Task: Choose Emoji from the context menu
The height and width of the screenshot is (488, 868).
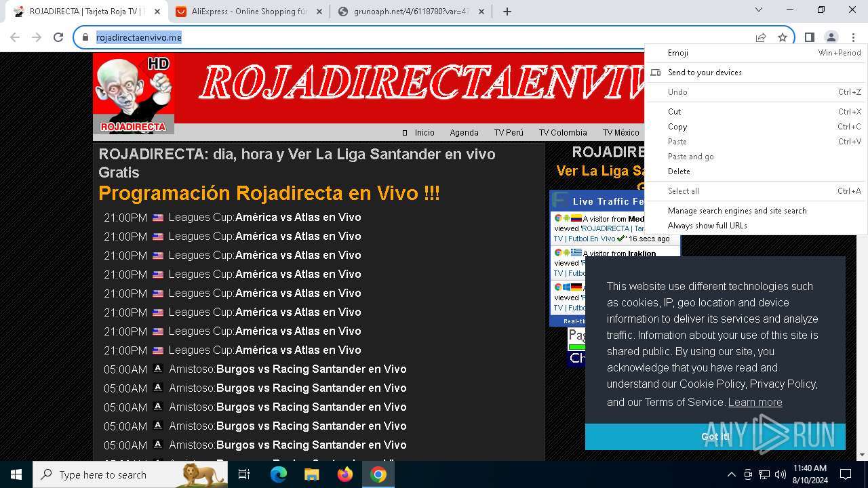Action: tap(755, 53)
